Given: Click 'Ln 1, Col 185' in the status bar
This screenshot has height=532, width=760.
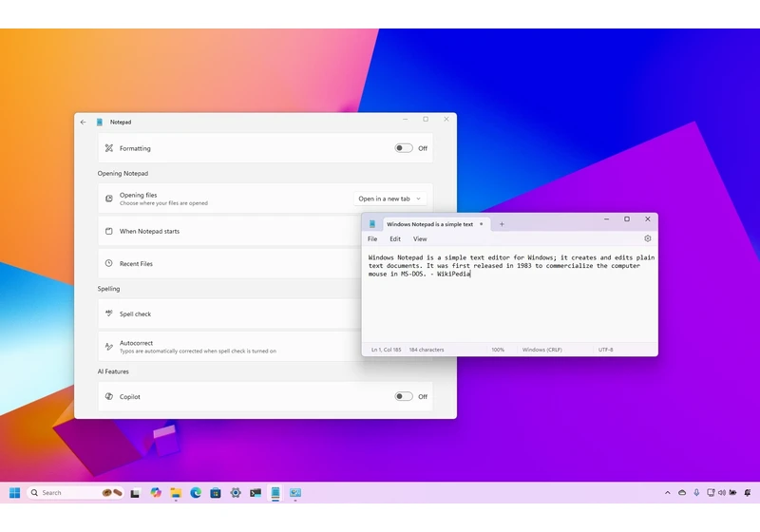Looking at the screenshot, I should [387, 350].
